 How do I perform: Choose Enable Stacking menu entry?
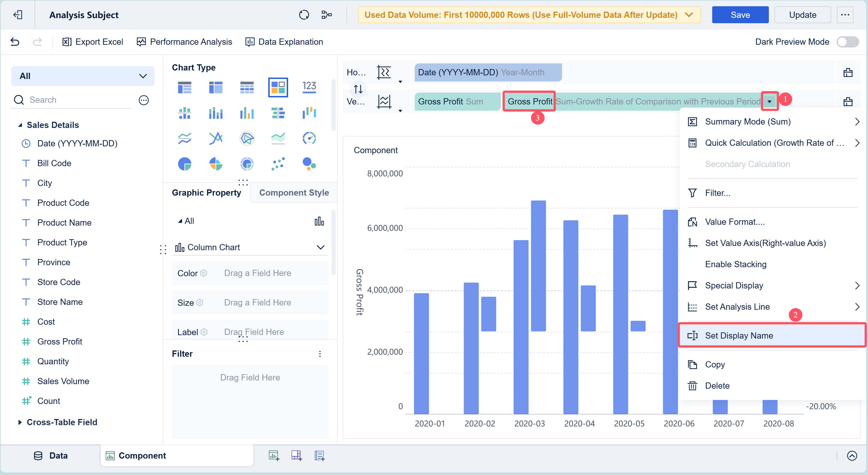pyautogui.click(x=773, y=264)
